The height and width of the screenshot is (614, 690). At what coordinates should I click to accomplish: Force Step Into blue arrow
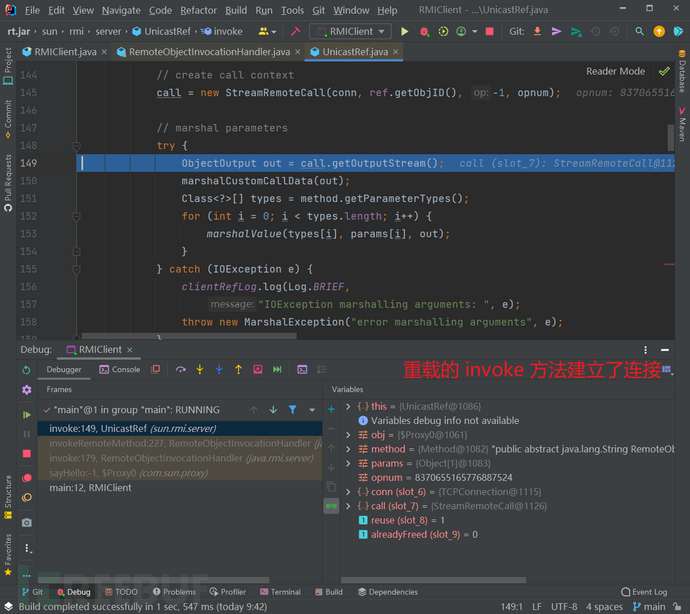219,370
